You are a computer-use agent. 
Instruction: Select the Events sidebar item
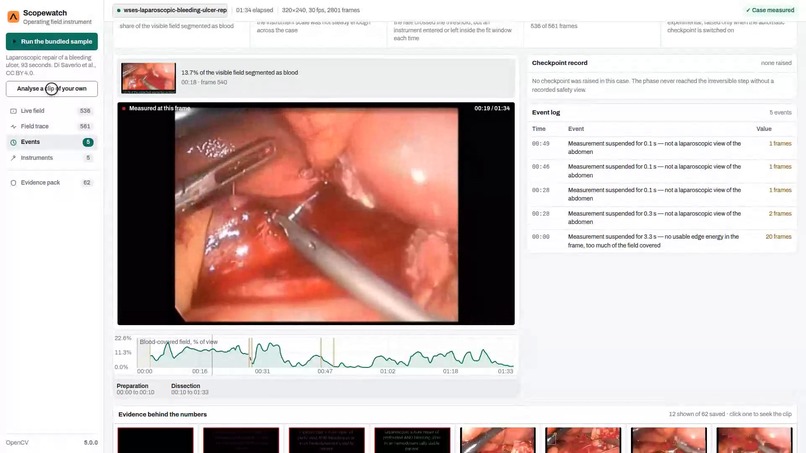[51, 142]
